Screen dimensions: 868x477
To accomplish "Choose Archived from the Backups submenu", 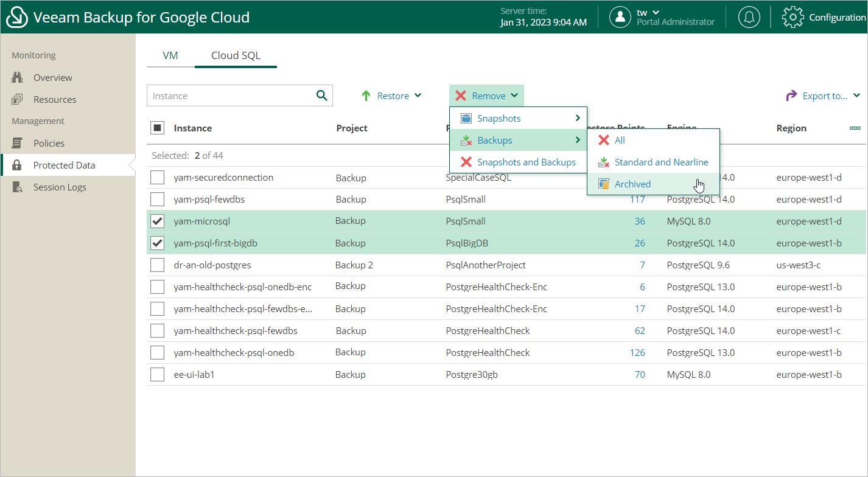I will click(632, 184).
